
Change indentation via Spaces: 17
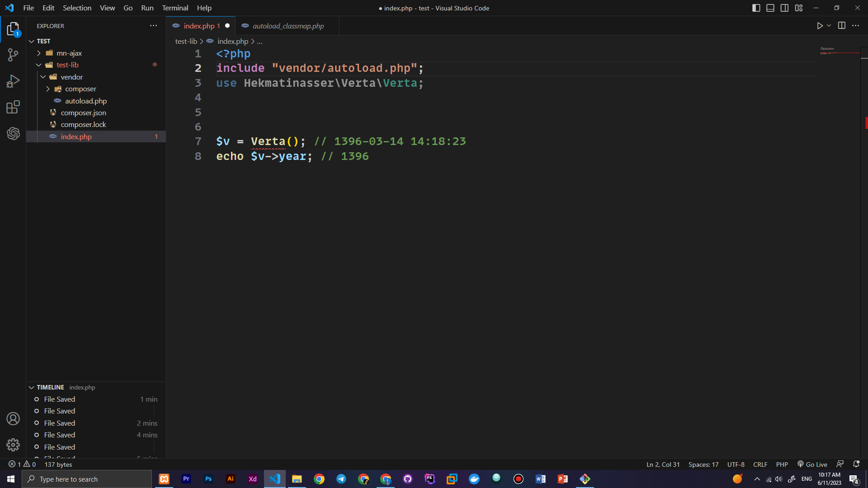(x=703, y=465)
